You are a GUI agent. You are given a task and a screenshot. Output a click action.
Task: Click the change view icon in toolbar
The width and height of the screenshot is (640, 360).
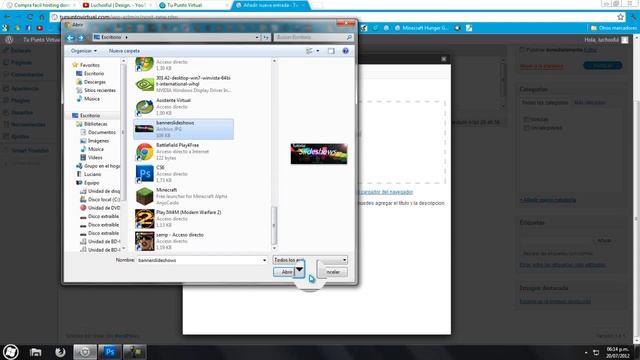(309, 51)
